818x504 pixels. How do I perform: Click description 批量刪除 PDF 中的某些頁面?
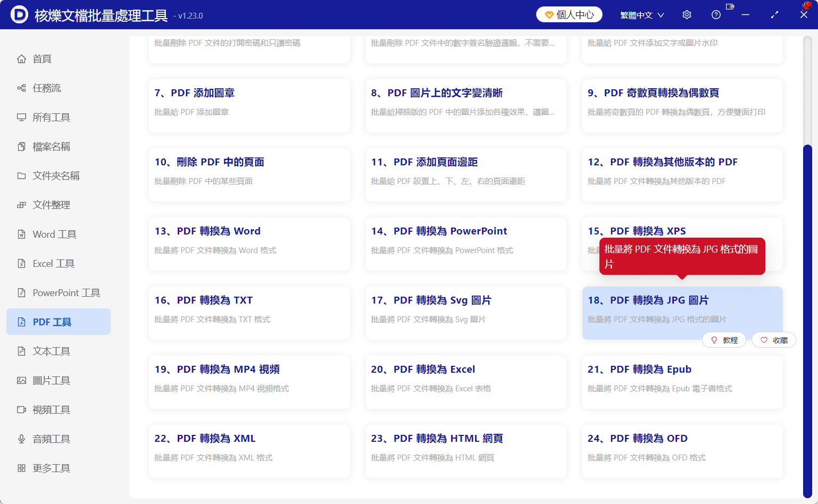pyautogui.click(x=204, y=181)
